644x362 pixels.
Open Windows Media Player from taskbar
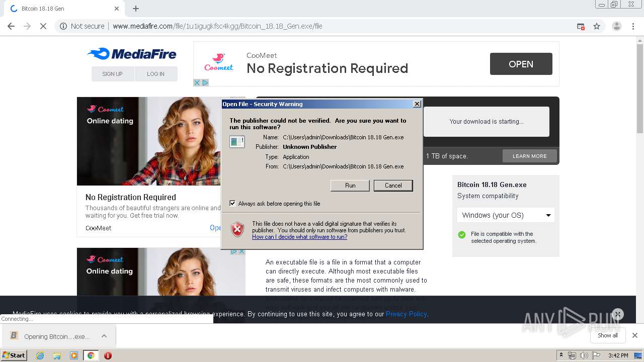74,355
